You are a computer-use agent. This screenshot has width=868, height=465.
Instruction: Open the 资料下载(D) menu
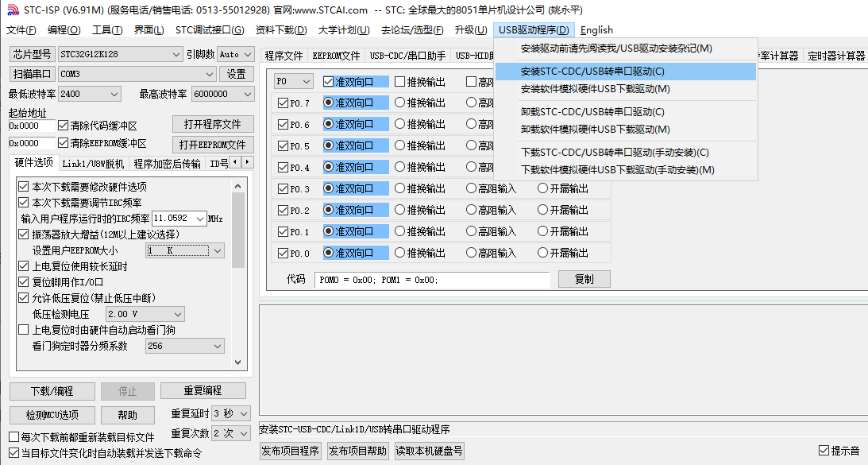(281, 30)
